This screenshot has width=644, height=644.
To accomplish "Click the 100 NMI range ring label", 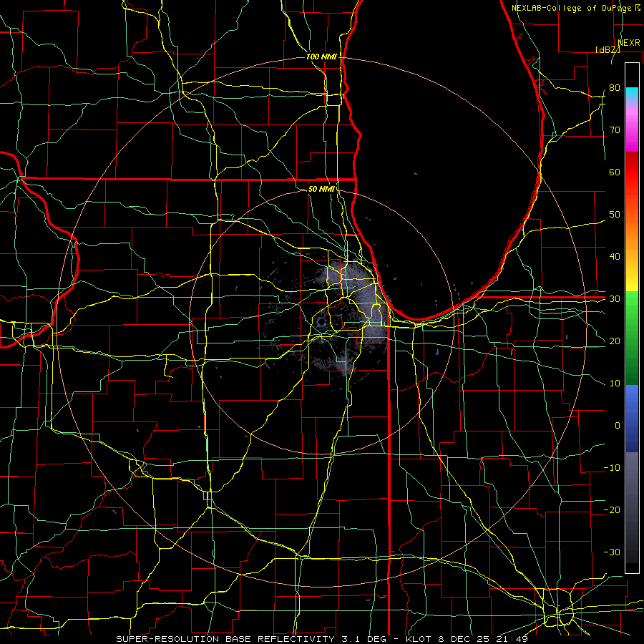I will click(321, 57).
